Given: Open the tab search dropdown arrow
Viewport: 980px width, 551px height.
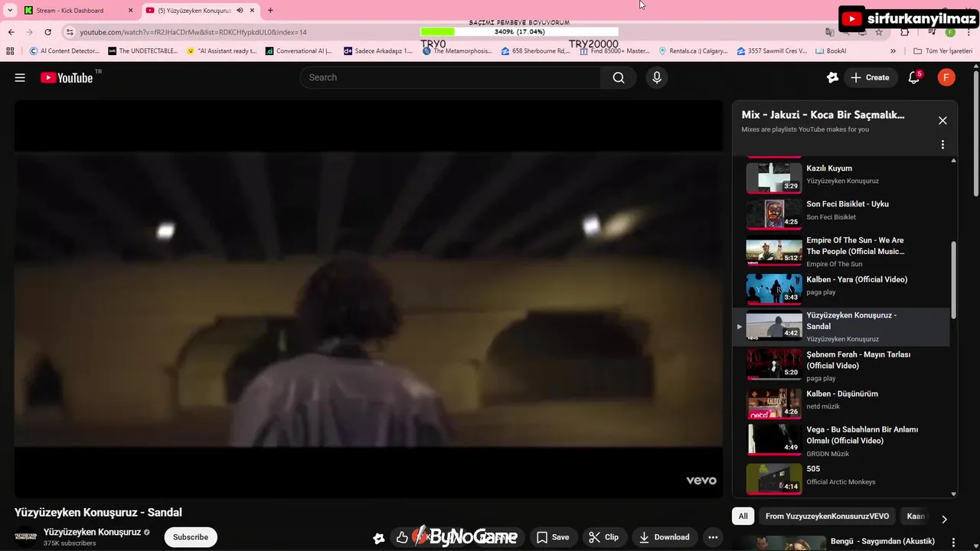Looking at the screenshot, I should pos(10,10).
